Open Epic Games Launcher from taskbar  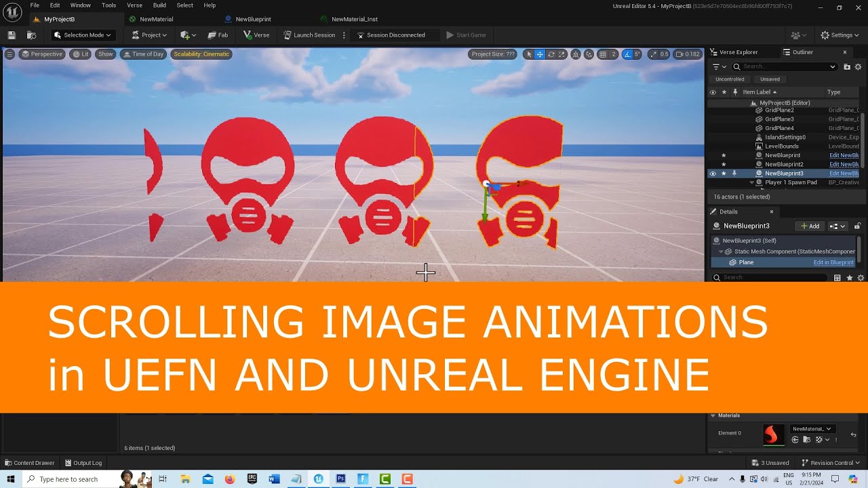pos(252,479)
